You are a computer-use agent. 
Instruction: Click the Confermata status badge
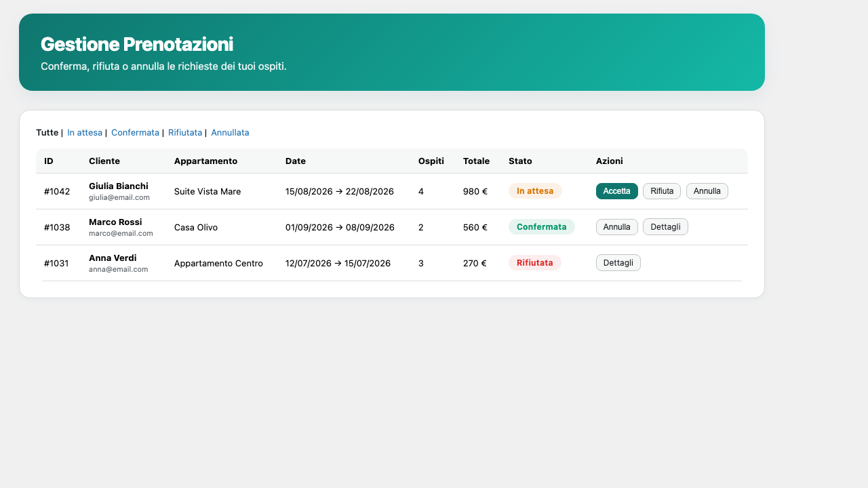click(542, 227)
